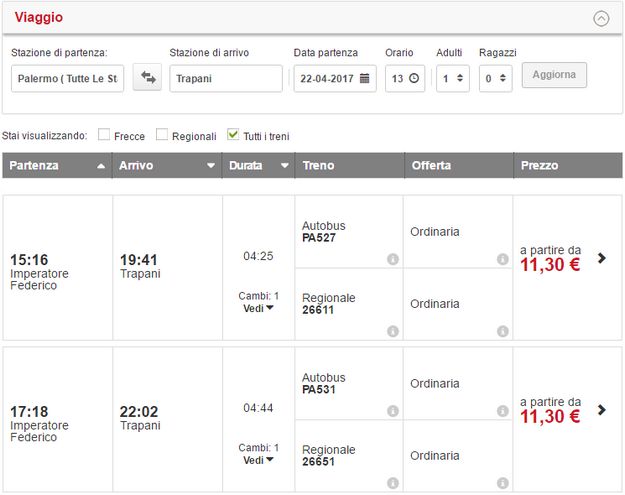
Task: Collapse the Viaggio panel
Action: [x=601, y=17]
